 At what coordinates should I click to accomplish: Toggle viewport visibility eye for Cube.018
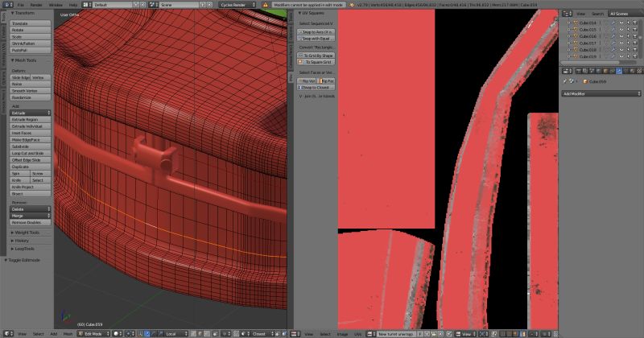(x=621, y=50)
